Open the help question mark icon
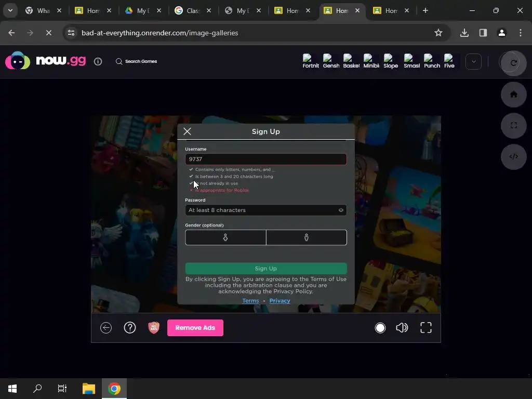Screen dimensions: 532x399 [x=130, y=328]
